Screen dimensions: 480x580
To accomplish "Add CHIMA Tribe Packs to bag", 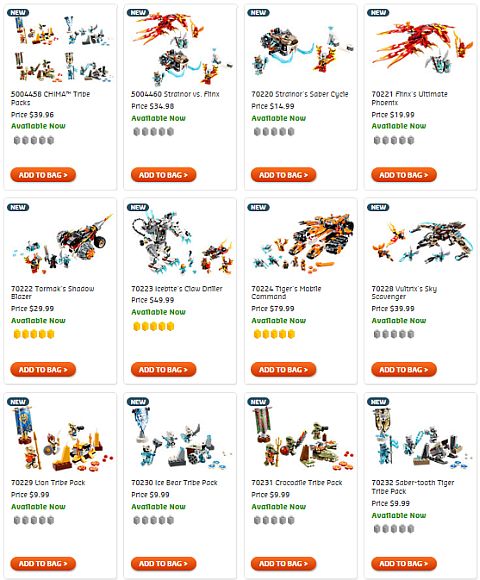I will 43,175.
